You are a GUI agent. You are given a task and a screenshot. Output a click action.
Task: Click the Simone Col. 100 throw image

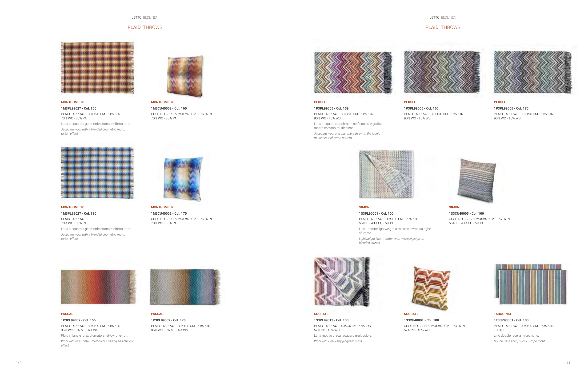click(x=387, y=174)
